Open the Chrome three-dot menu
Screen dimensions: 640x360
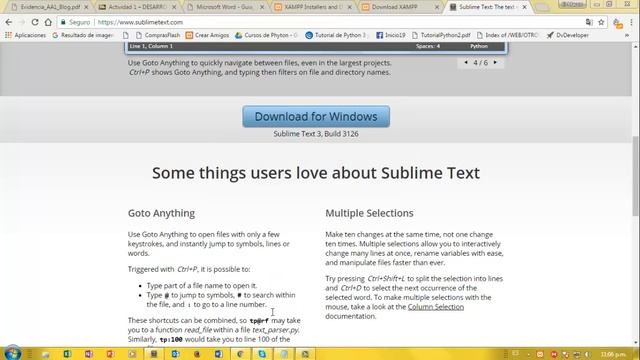click(x=632, y=22)
